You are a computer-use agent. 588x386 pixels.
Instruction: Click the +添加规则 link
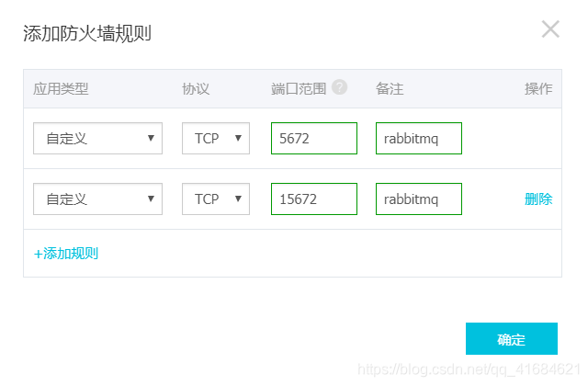coord(66,254)
